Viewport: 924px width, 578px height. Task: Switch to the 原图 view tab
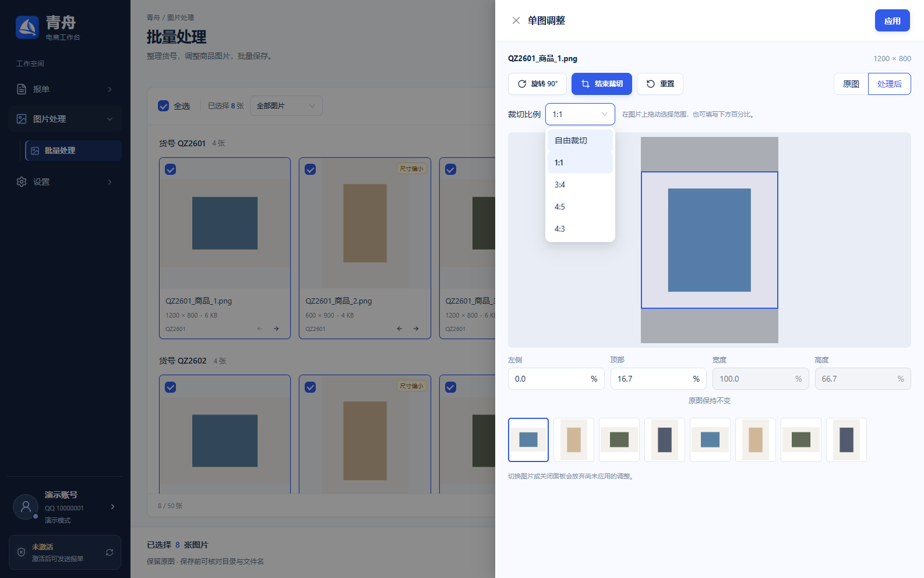tap(851, 84)
